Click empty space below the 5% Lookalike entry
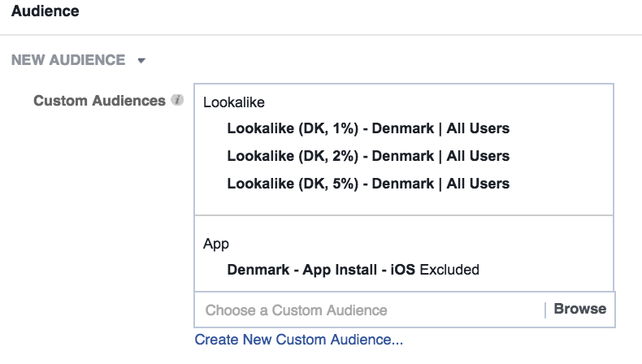642x364 pixels. point(404,203)
